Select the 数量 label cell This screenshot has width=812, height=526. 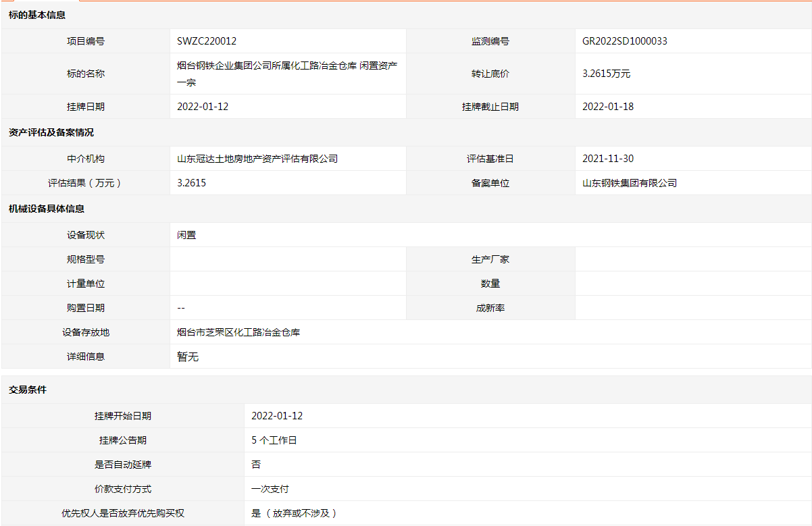point(490,284)
